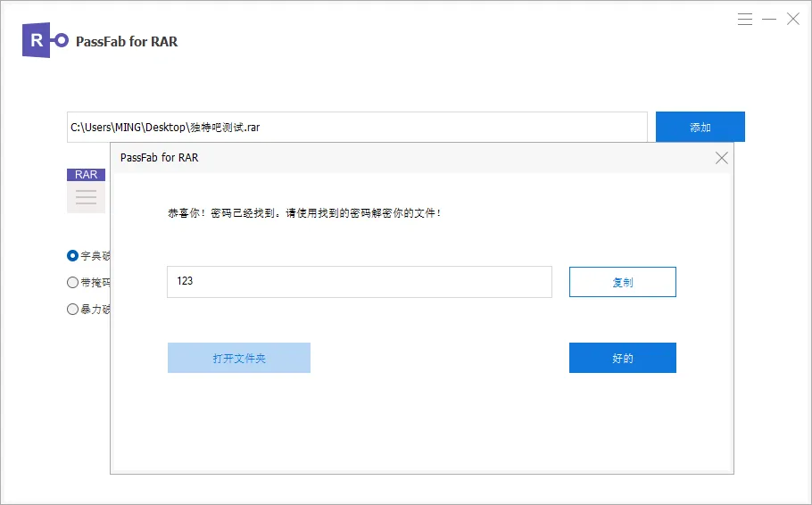The width and height of the screenshot is (812, 505).
Task: Close the password found dialog
Action: (721, 157)
